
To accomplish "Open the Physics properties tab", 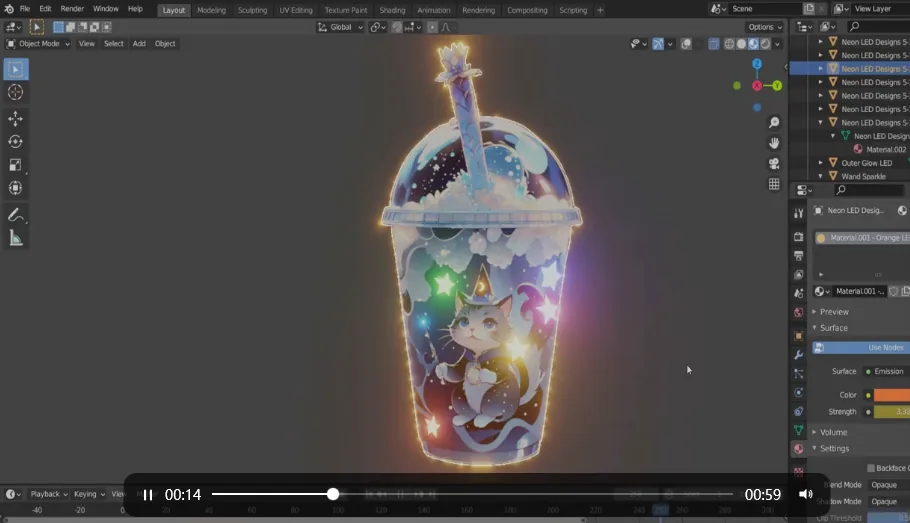I will coord(799,392).
